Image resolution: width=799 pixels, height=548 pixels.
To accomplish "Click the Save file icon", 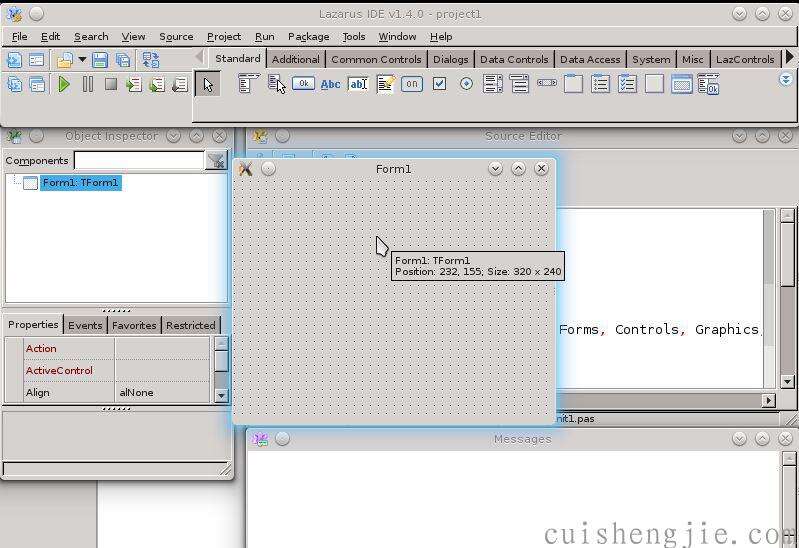I will pyautogui.click(x=100, y=61).
